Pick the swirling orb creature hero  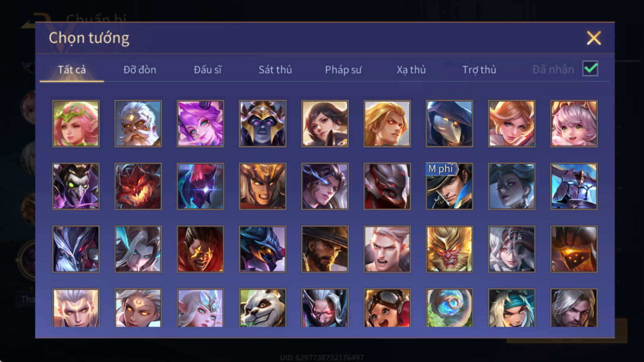[449, 308]
